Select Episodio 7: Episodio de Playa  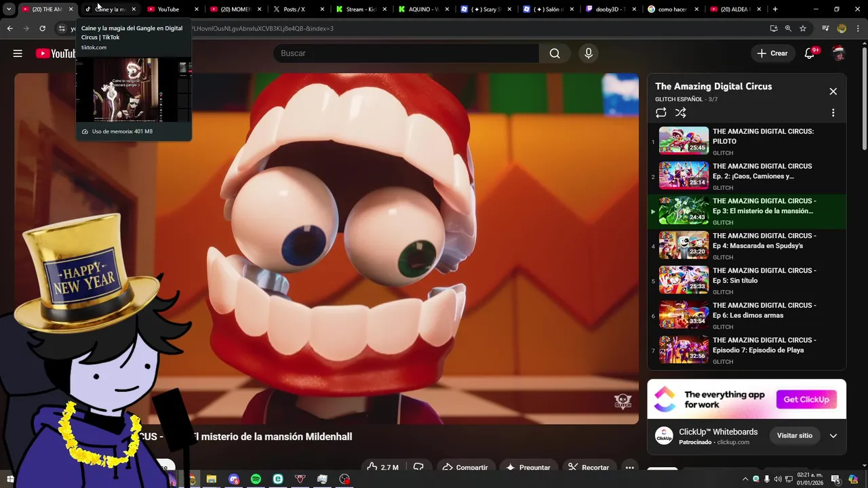(x=746, y=350)
